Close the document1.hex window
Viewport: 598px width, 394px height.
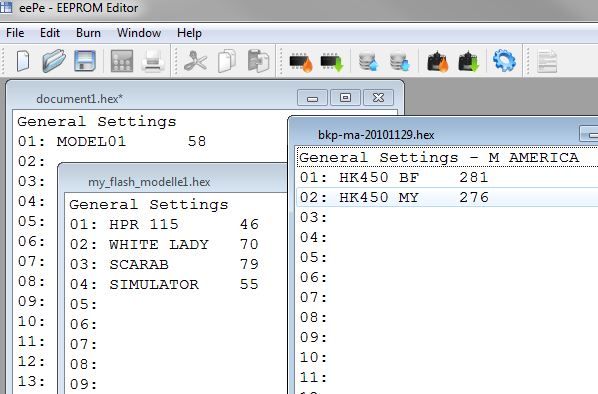pyautogui.click(x=378, y=98)
